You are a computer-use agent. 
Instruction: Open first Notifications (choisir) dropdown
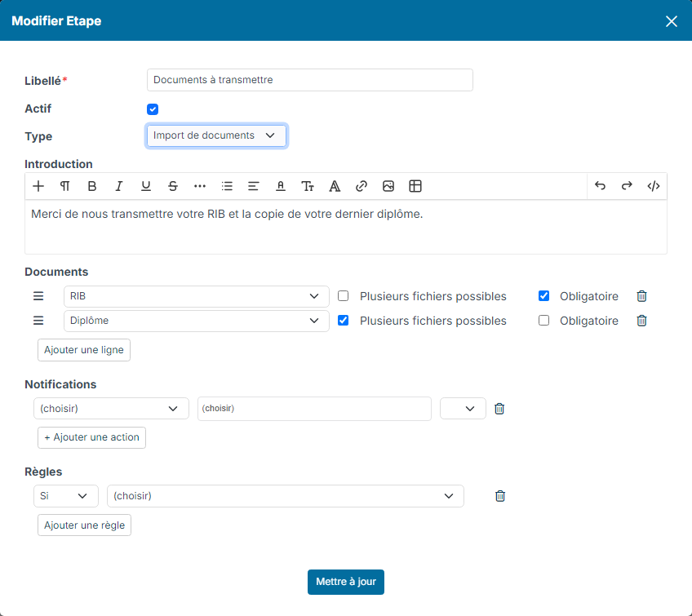pos(111,409)
